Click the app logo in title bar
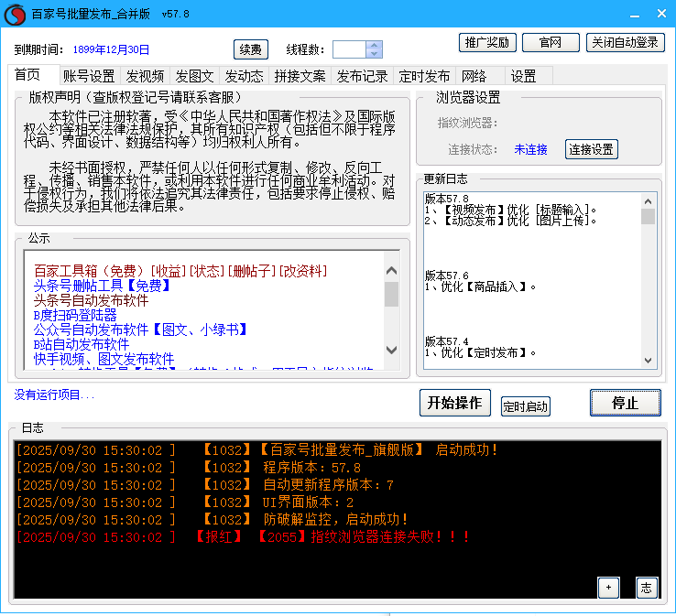The width and height of the screenshot is (676, 616). [x=14, y=14]
